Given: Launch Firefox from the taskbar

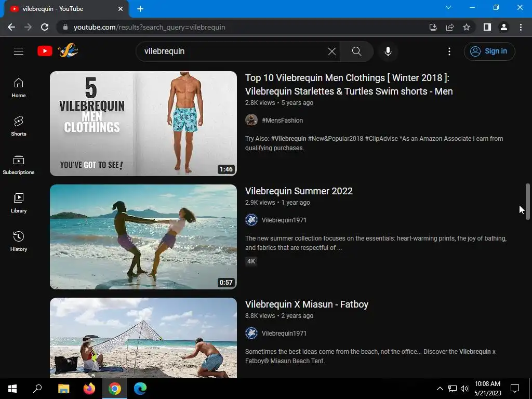Looking at the screenshot, I should (89, 389).
